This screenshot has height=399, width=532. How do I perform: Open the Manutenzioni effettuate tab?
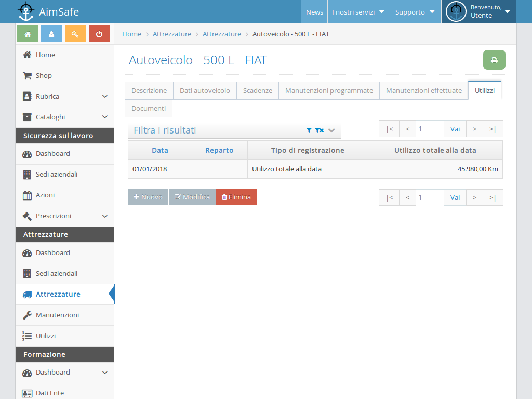pos(424,90)
